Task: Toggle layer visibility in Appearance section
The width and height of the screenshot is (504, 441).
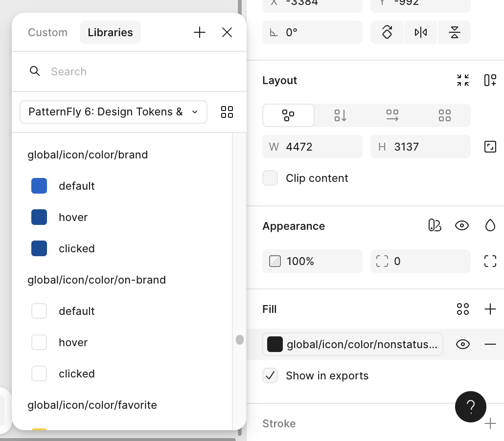Action: click(x=461, y=225)
